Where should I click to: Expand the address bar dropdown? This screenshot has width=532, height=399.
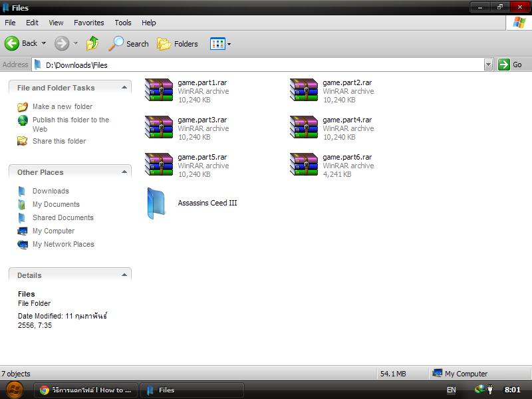click(x=488, y=65)
